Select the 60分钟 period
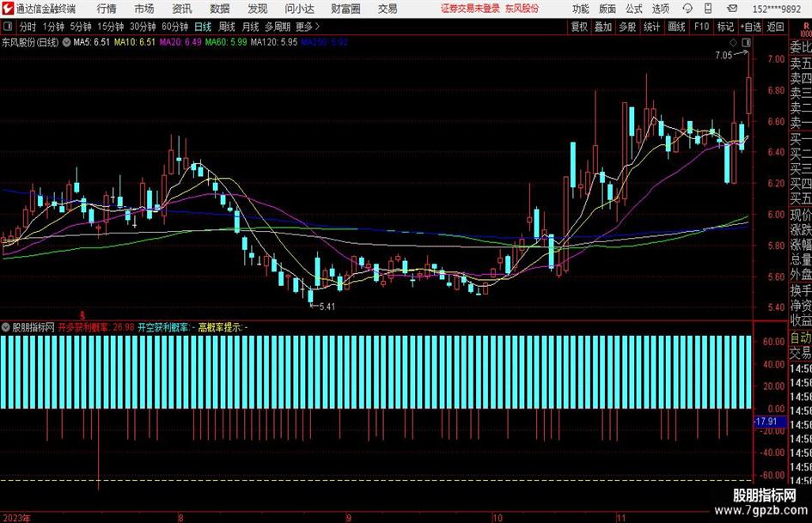 175,27
